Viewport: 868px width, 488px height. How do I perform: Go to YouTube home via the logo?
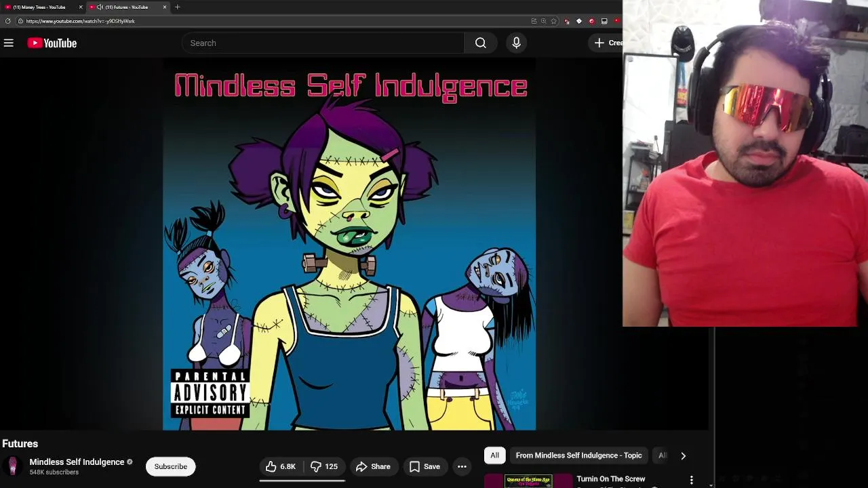pyautogui.click(x=52, y=43)
